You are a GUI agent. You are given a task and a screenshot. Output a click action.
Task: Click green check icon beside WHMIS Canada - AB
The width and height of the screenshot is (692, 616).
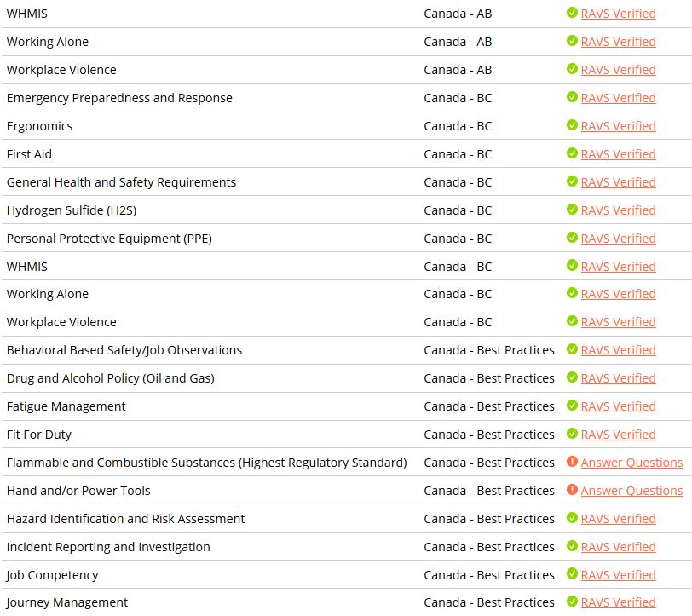pyautogui.click(x=572, y=14)
